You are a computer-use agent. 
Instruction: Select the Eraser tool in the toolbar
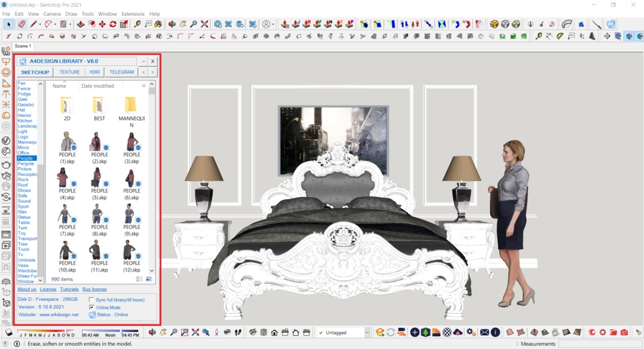coord(21,24)
